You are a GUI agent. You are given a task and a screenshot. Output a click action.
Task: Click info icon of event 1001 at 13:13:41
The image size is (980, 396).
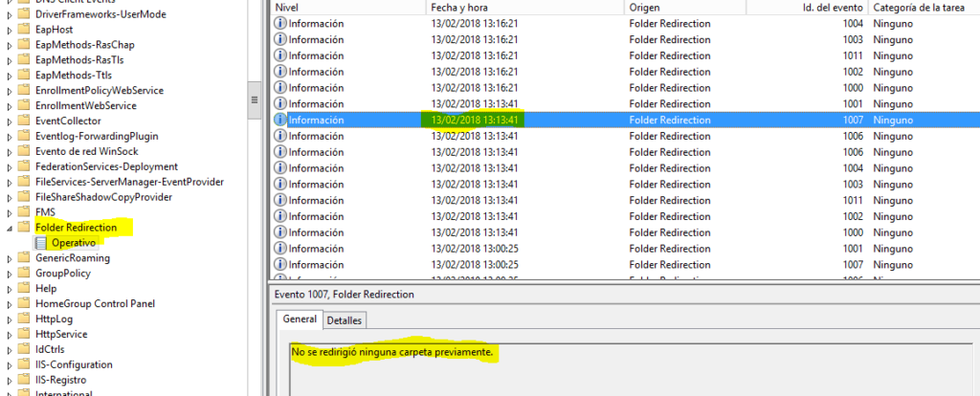[x=280, y=103]
